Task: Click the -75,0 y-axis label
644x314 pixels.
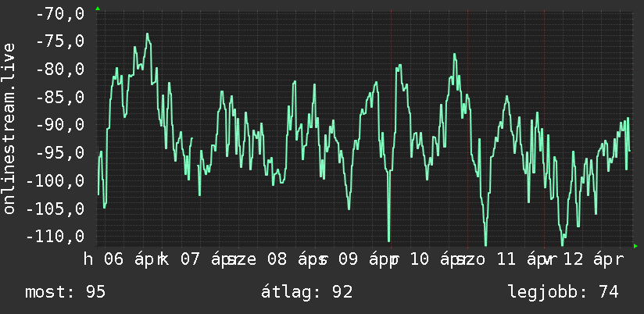Action: (x=60, y=41)
